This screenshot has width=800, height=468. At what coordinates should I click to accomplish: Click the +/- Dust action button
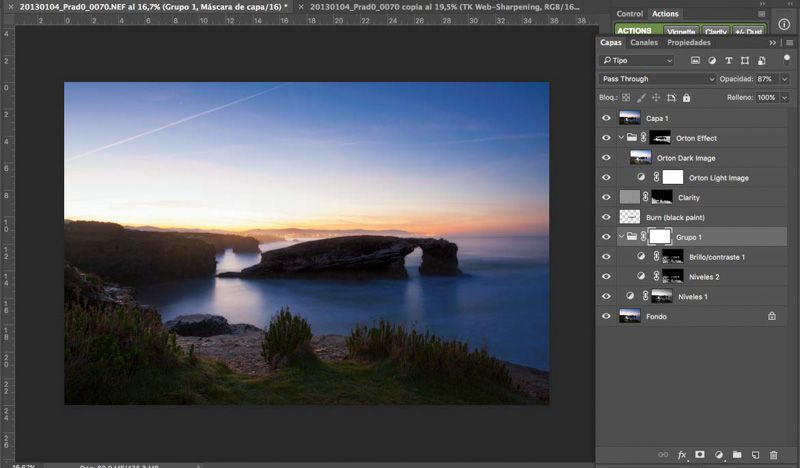click(x=746, y=31)
